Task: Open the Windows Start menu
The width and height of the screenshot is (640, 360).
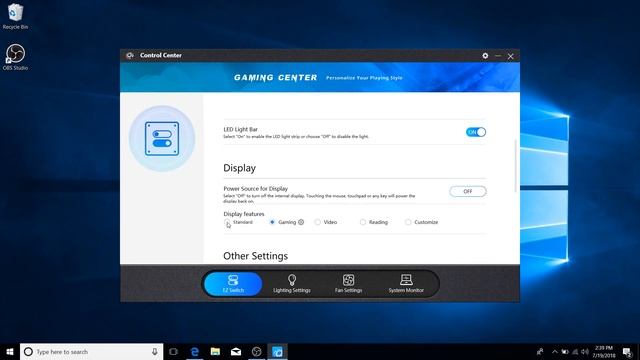Action: [x=10, y=351]
